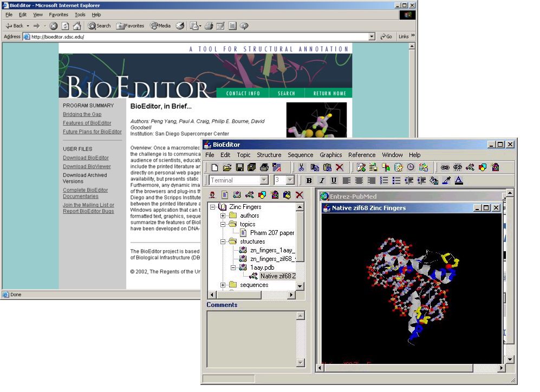Click the clock icon in BioEditor toolbar

[x=411, y=167]
